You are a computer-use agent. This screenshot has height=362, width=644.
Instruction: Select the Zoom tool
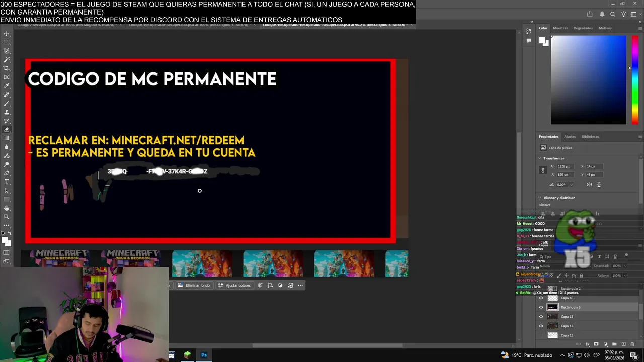pyautogui.click(x=7, y=217)
